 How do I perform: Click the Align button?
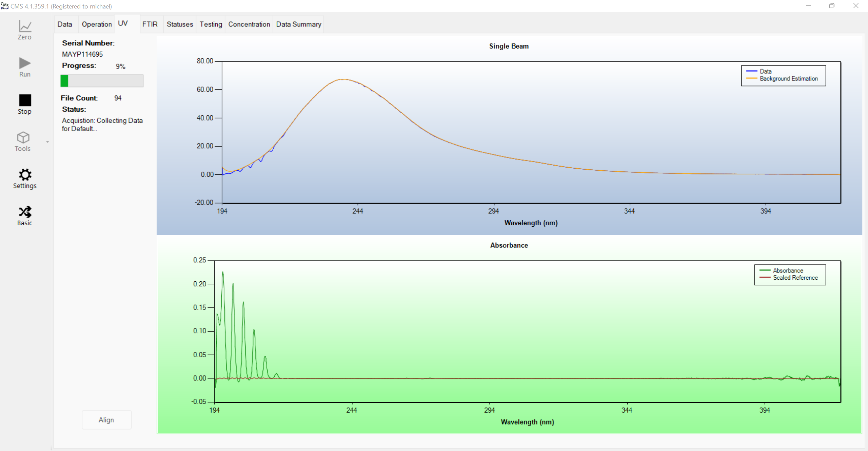106,420
